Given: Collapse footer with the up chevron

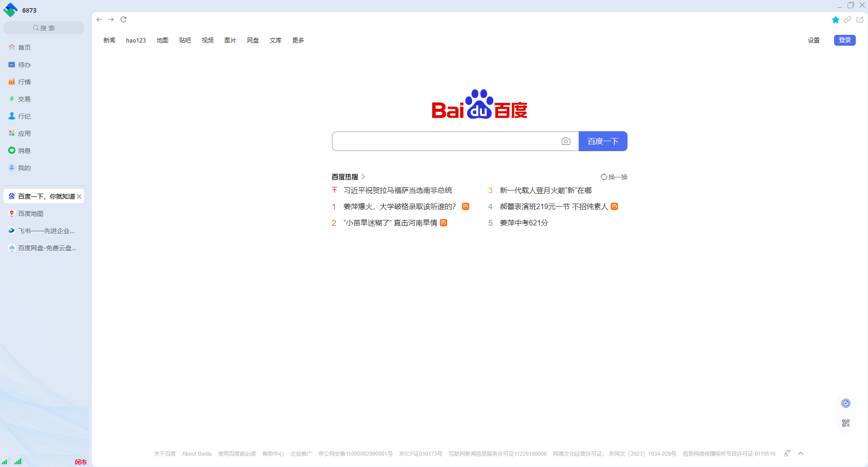Looking at the screenshot, I should [x=801, y=453].
